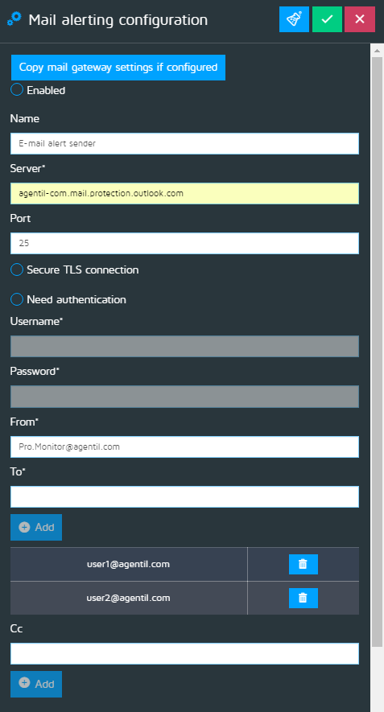Image resolution: width=384 pixels, height=712 pixels.
Task: Click the Name input field
Action: coord(185,143)
